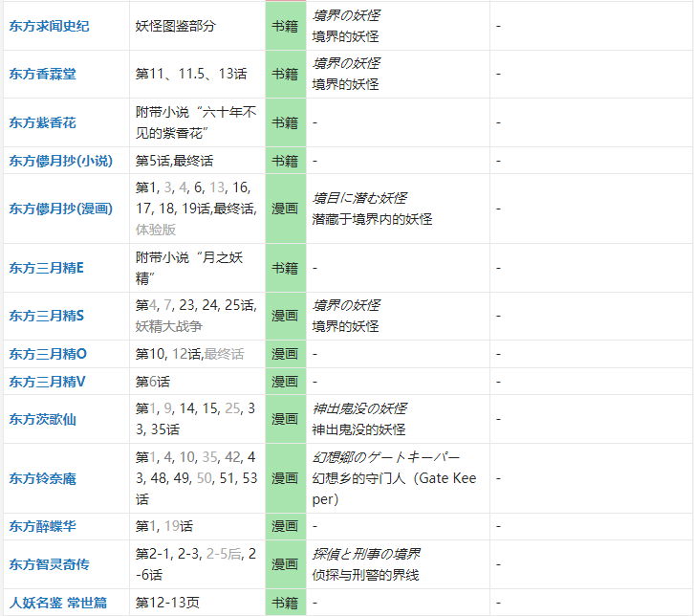Click the title 幻想郷のゲートキーパー
Screen dimensions: 694x616
pos(386,457)
